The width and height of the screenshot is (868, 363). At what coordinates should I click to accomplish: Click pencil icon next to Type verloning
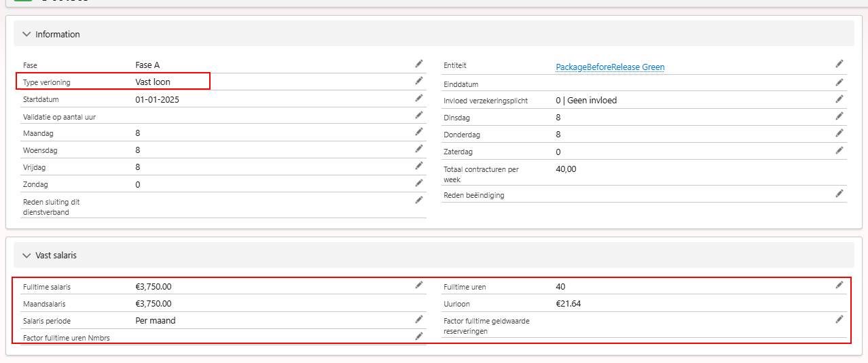(419, 81)
